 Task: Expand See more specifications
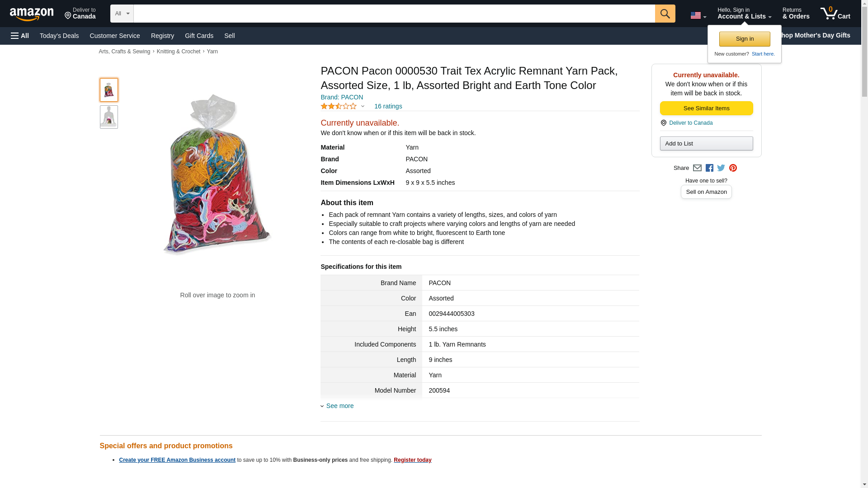340,406
